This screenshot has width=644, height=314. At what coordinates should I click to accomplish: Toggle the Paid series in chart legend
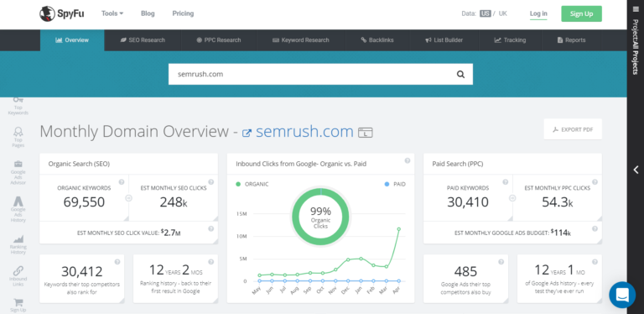(x=395, y=184)
